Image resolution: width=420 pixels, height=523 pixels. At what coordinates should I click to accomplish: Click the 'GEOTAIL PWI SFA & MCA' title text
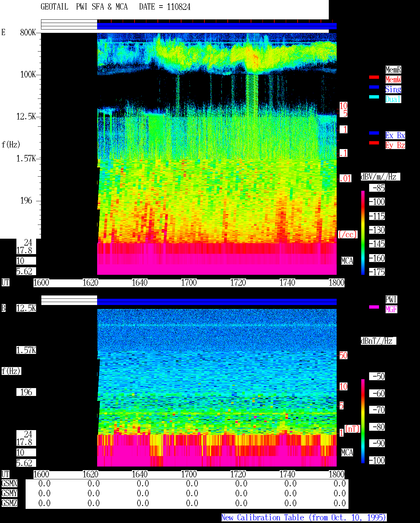[84, 7]
